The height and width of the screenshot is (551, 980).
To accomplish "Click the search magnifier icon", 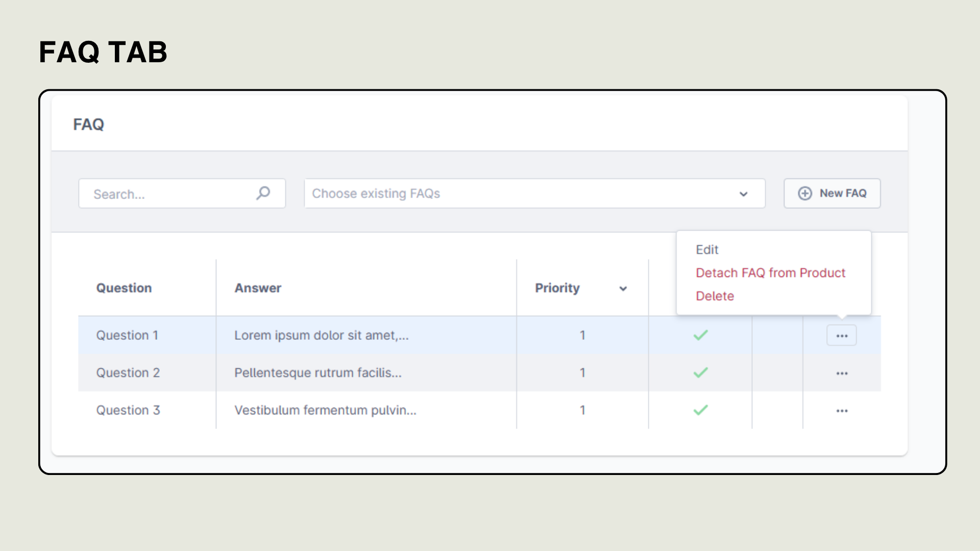I will click(263, 193).
